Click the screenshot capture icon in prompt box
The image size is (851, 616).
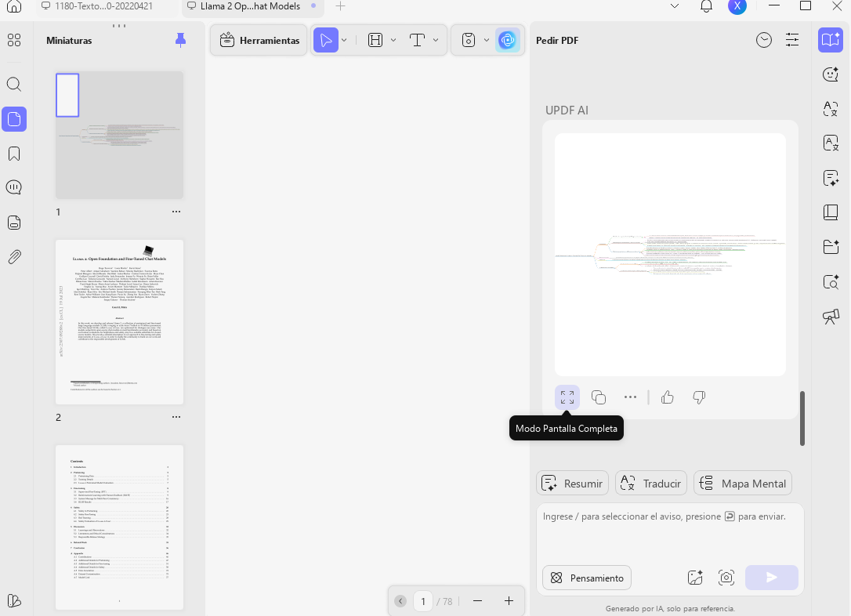tap(726, 578)
